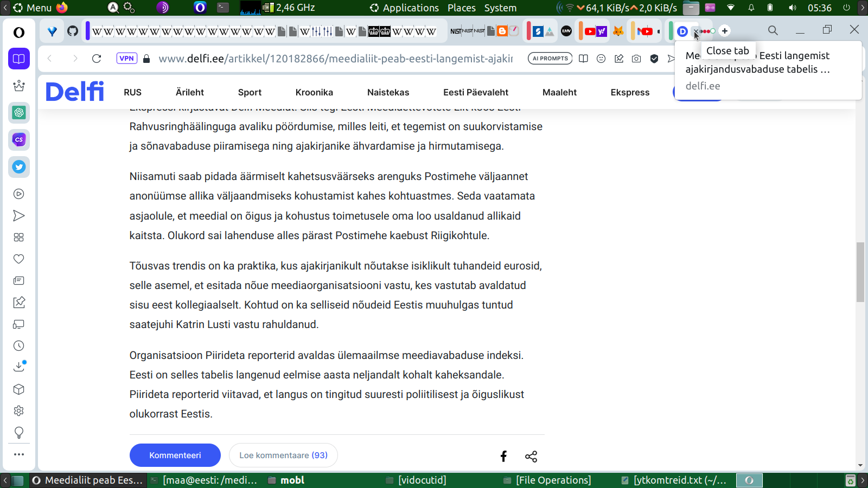Open the Ärileht section

point(190,92)
